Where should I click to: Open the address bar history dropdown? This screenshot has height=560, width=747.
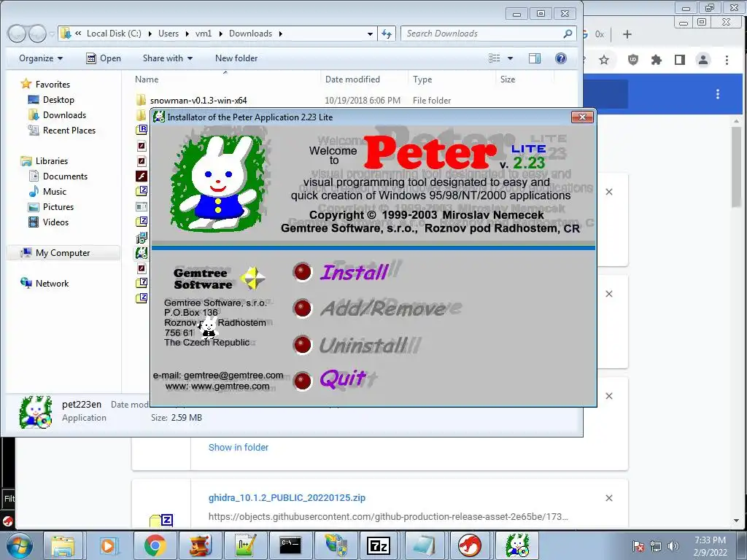pos(370,34)
